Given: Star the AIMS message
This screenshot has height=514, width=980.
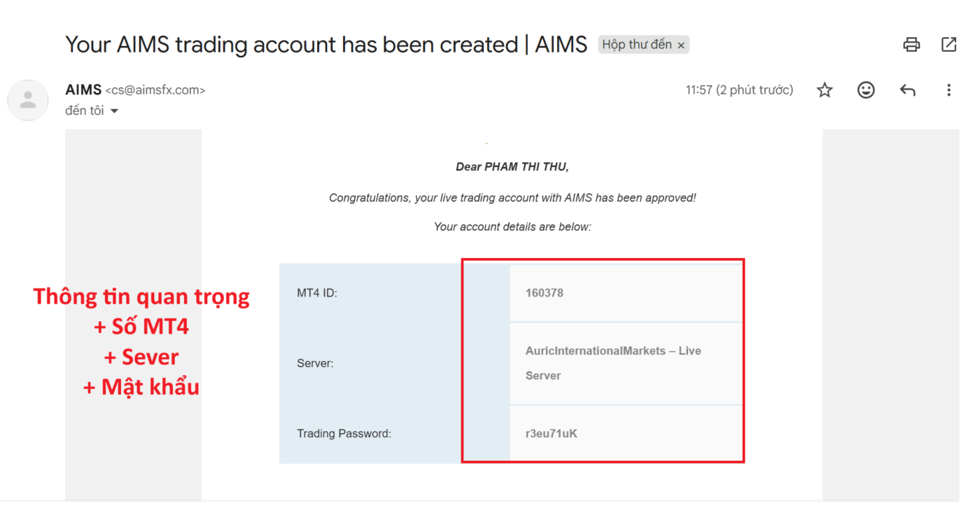Looking at the screenshot, I should click(825, 90).
